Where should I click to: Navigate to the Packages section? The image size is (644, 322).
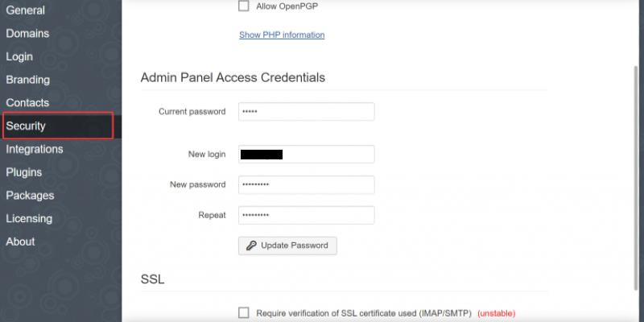[x=30, y=196]
